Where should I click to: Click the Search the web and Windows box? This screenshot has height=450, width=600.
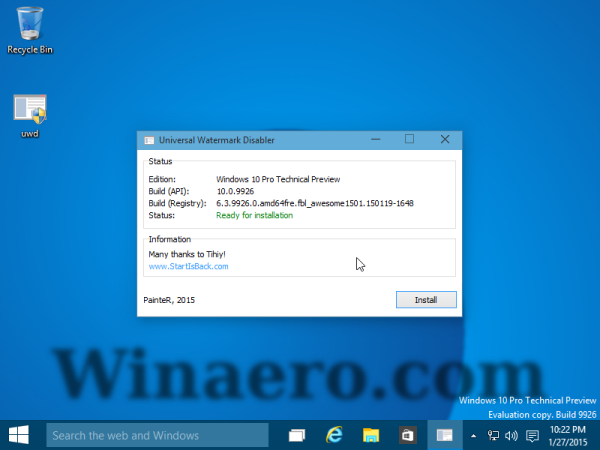click(x=157, y=435)
